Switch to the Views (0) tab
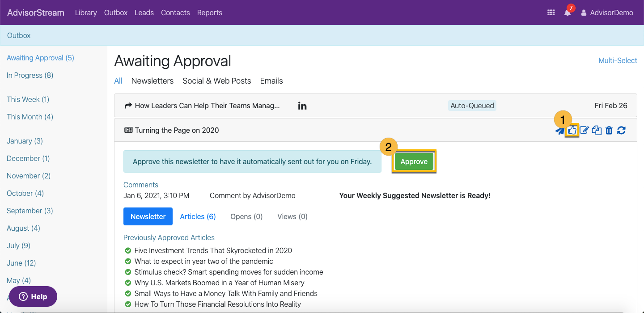Screen dimensions: 644x313 (292, 216)
